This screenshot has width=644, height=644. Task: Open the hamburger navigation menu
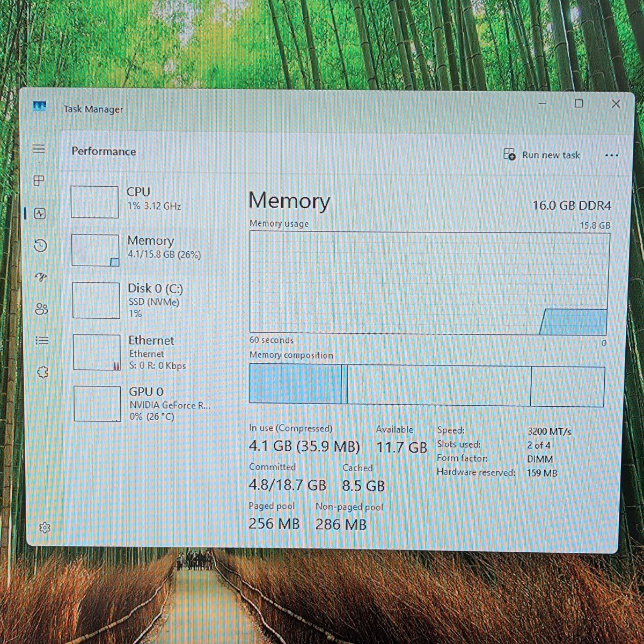click(x=39, y=149)
